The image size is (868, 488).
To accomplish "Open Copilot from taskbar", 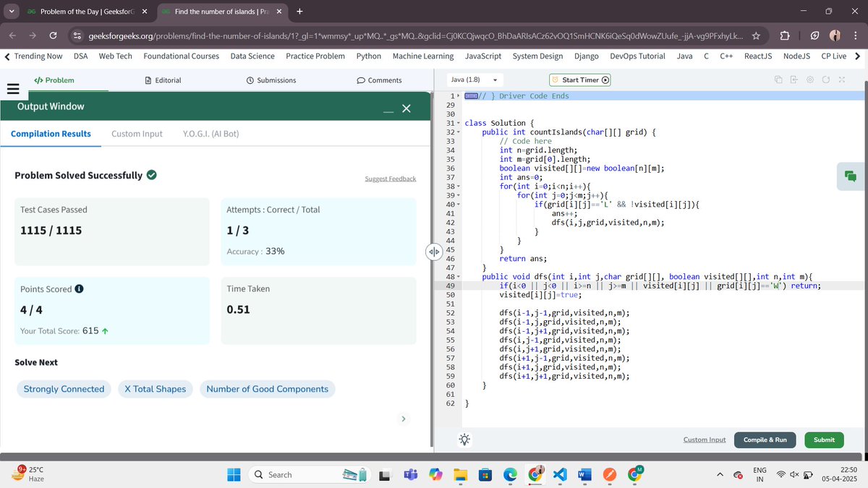I will click(435, 474).
